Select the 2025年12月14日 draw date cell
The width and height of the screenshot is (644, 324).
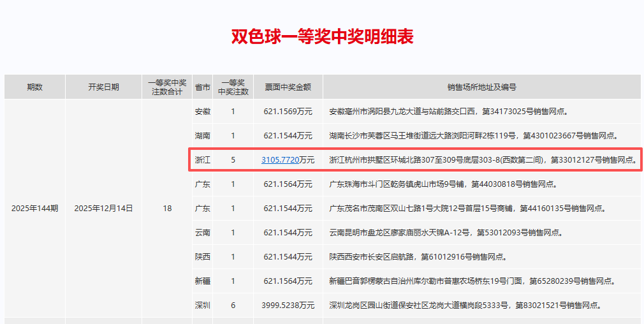(103, 209)
